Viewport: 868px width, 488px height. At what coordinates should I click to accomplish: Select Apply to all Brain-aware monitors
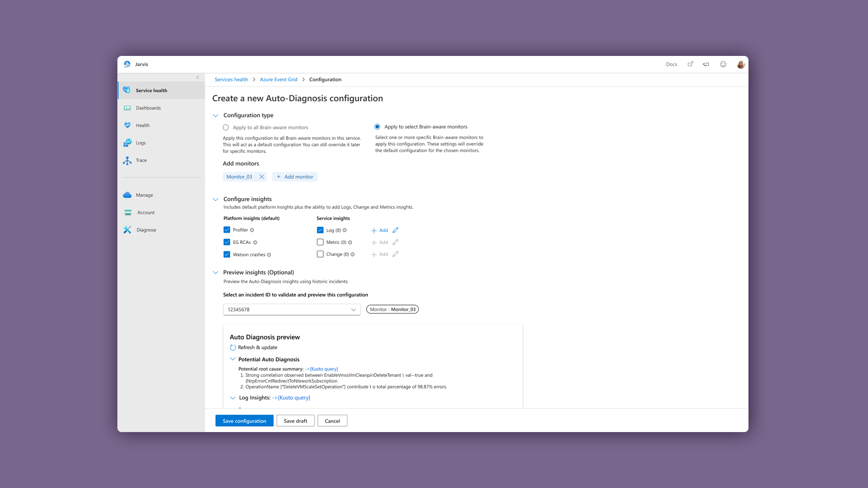pyautogui.click(x=226, y=128)
